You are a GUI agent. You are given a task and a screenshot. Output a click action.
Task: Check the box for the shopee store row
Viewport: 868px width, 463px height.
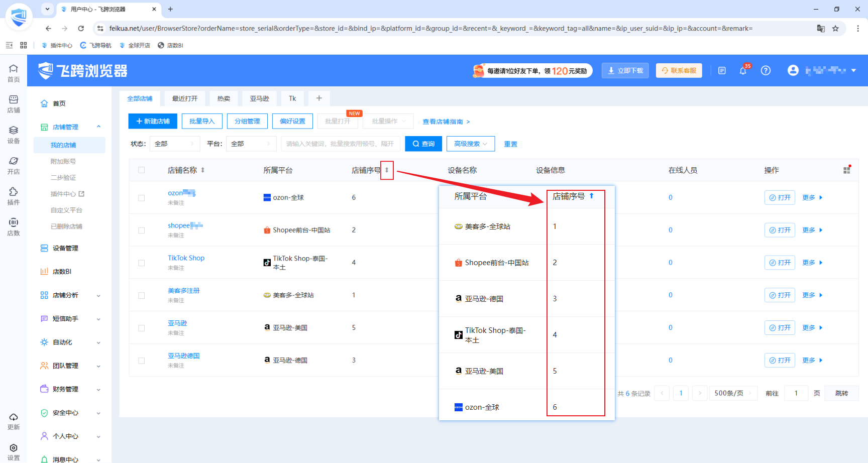tap(141, 230)
